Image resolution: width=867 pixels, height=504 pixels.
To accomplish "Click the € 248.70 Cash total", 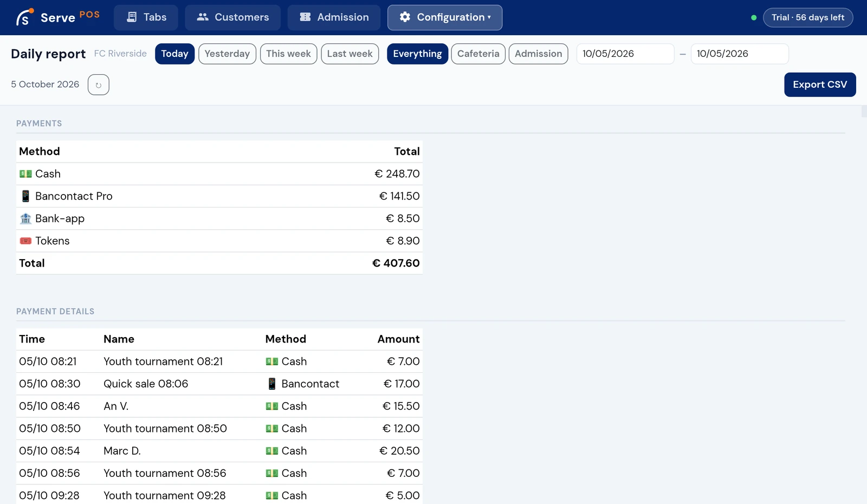I will (397, 174).
